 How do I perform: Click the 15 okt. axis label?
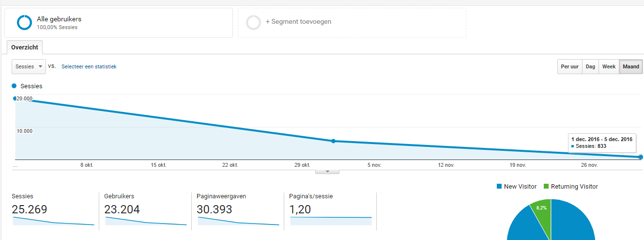pos(158,165)
